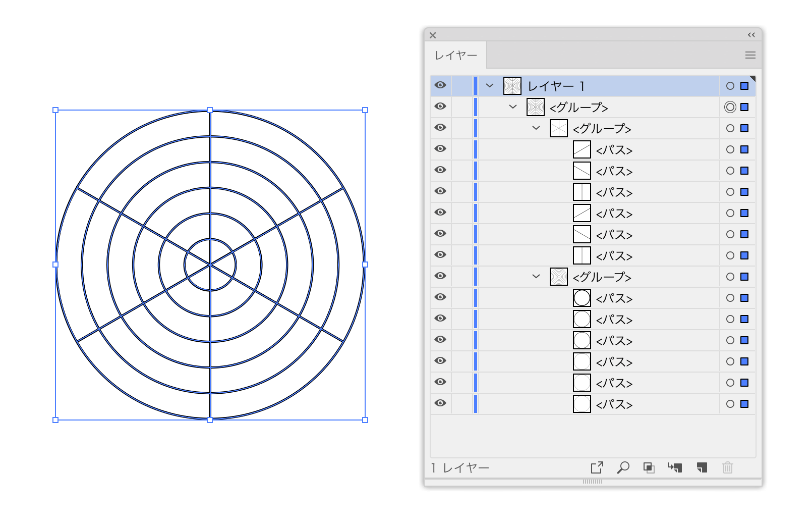Click the Make/Release Clipping Mask icon

pos(649,467)
